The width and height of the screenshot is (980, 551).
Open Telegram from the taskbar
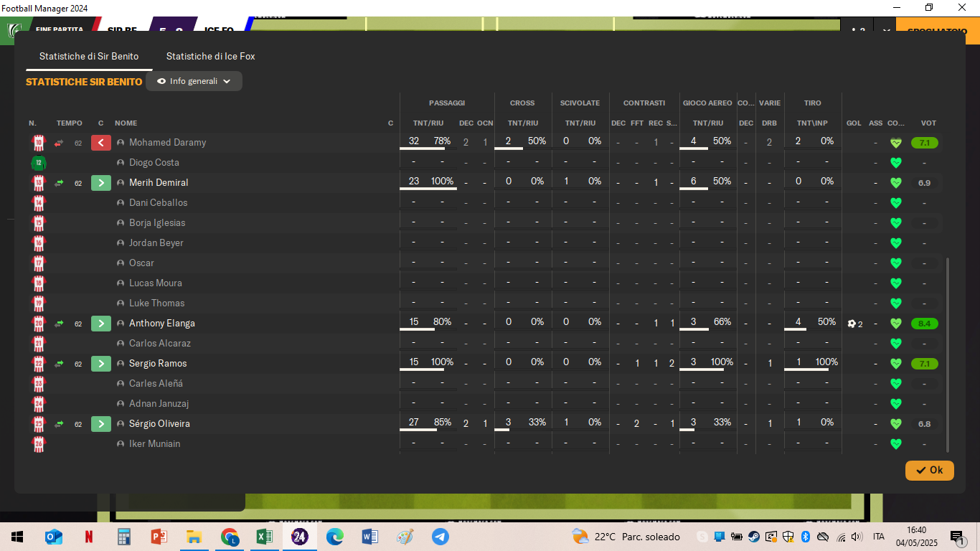(x=440, y=536)
